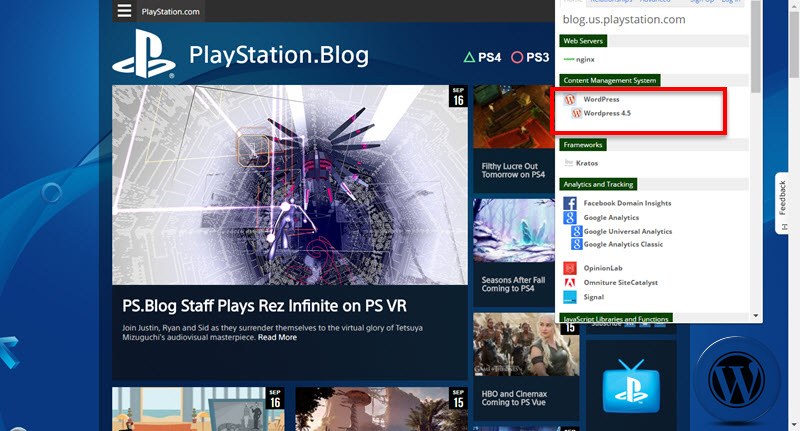Image resolution: width=800 pixels, height=431 pixels.
Task: Click the Read More link
Action: pos(277,337)
